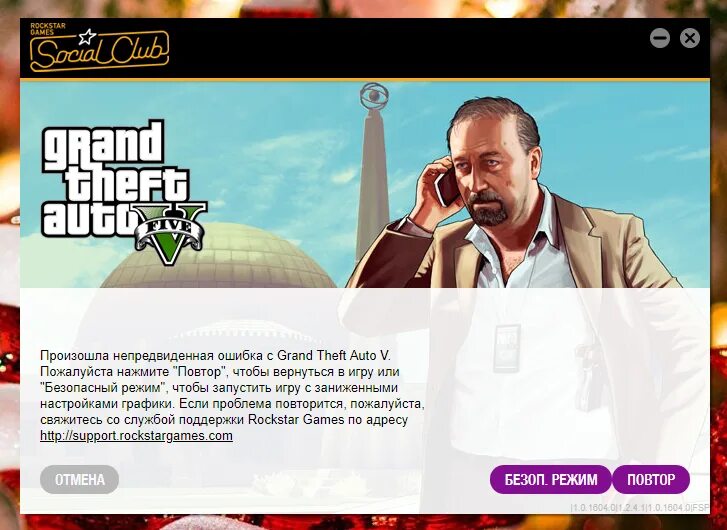727x530 pixels.
Task: Open the support.rockstargames.com link
Action: [136, 436]
